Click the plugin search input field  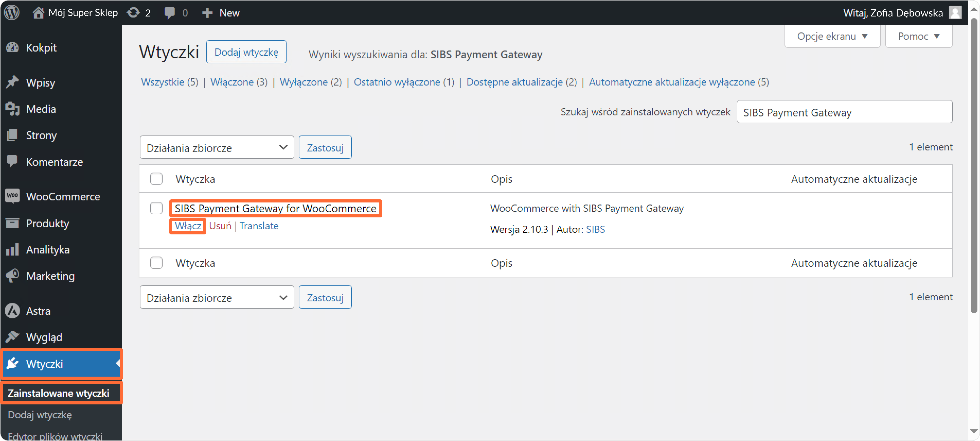[x=844, y=112]
